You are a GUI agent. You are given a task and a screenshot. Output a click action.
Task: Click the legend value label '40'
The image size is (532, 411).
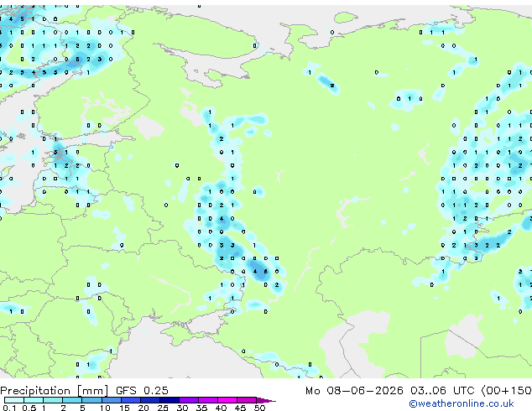coord(221,408)
